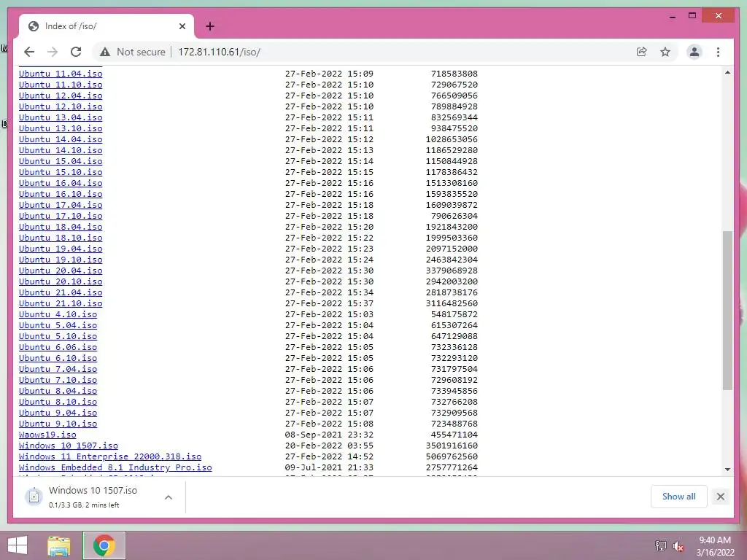Select the Index of /iso/ tab
747x560 pixels.
[107, 26]
